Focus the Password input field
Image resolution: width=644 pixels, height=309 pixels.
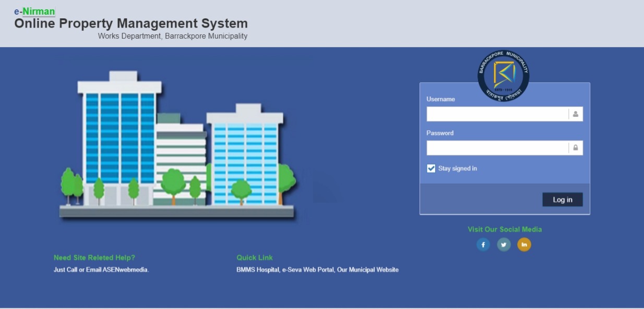pyautogui.click(x=497, y=148)
